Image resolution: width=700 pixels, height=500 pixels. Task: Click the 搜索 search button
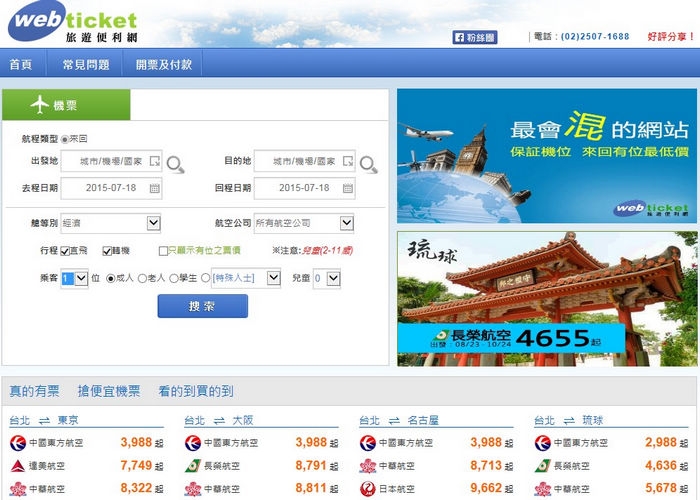click(x=203, y=306)
